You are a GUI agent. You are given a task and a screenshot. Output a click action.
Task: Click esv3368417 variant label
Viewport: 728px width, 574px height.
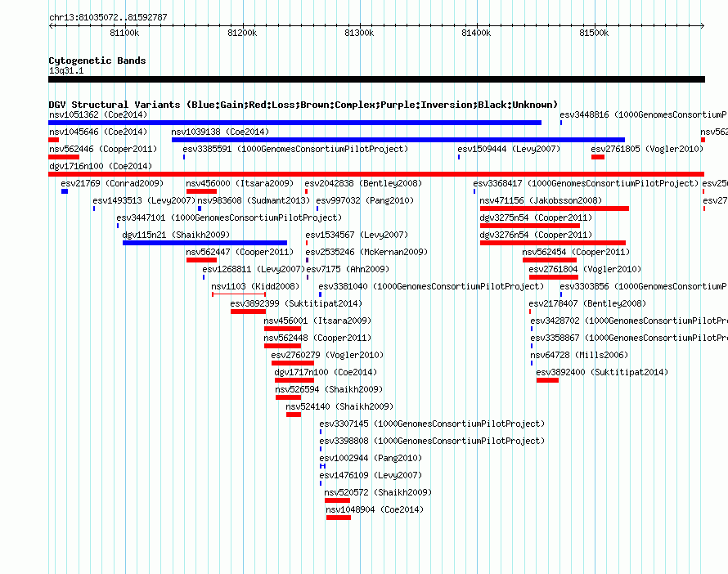(586, 183)
